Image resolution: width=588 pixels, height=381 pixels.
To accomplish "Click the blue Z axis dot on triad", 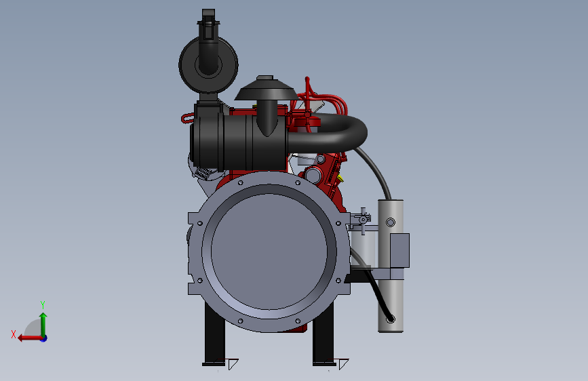I will 44,338.
